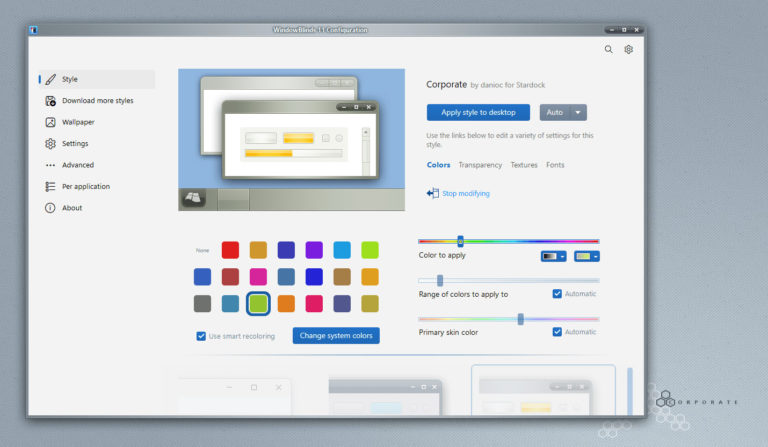Select the gray-blue style thumbnail at bottom
Screen dimensions: 768x447
[x=385, y=397]
